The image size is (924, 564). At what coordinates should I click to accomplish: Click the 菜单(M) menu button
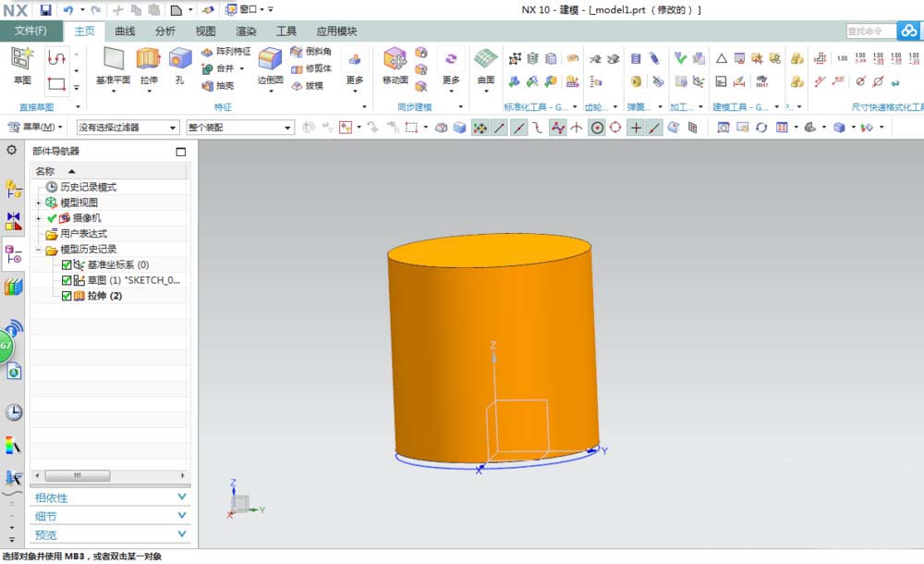point(37,127)
